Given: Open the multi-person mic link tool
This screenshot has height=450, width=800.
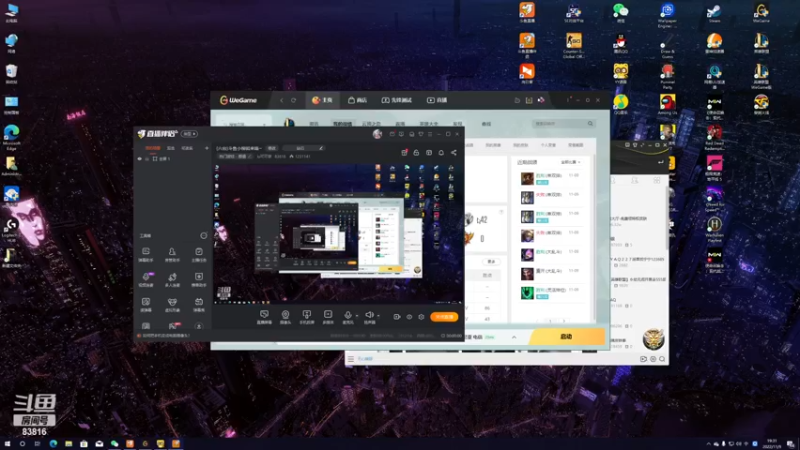Looking at the screenshot, I should pyautogui.click(x=172, y=280).
